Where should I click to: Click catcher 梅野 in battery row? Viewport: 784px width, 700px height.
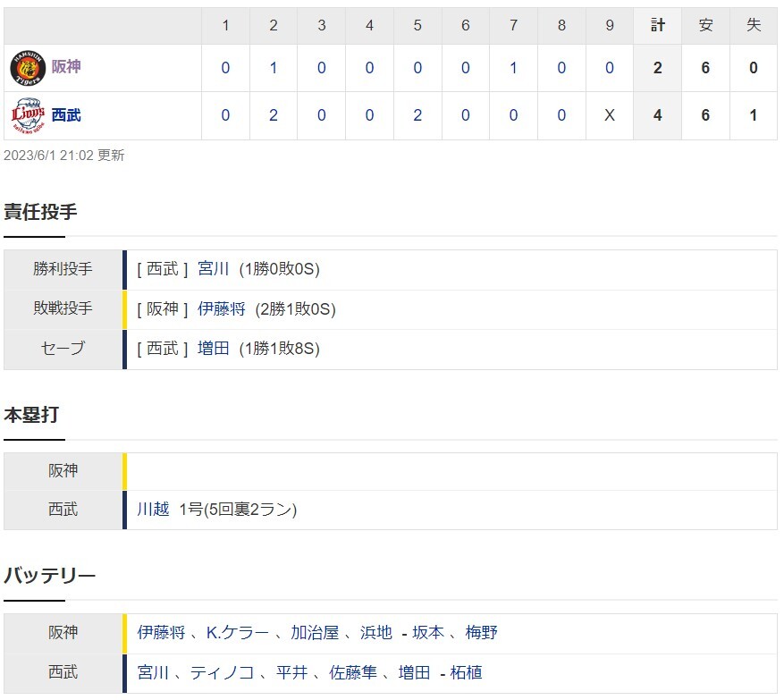[x=481, y=632]
